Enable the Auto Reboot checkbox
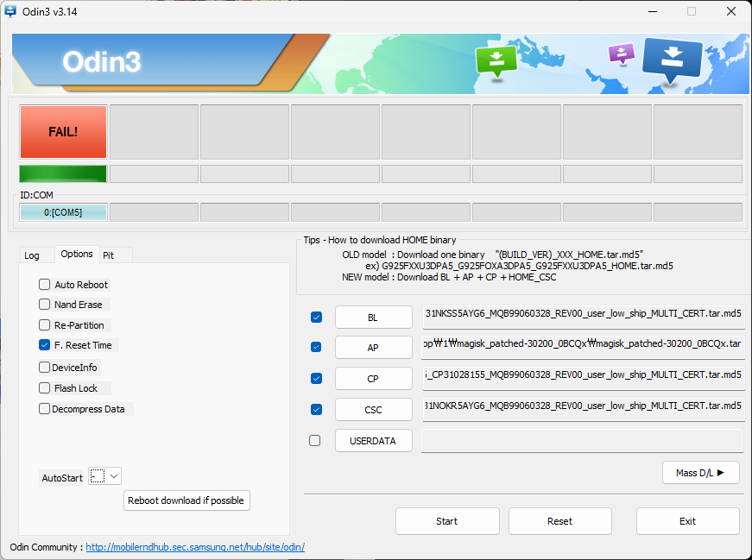This screenshot has height=560, width=752. click(x=45, y=285)
